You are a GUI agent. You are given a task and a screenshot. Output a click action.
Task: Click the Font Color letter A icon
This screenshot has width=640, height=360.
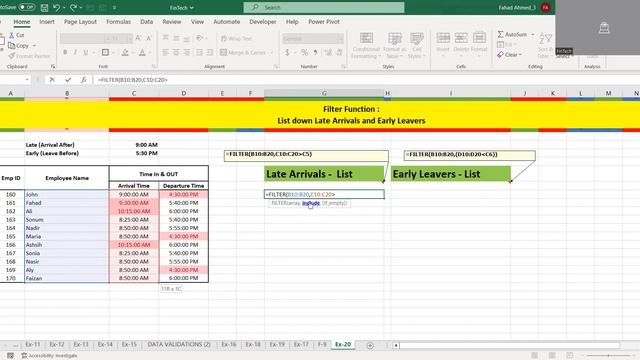click(x=142, y=52)
